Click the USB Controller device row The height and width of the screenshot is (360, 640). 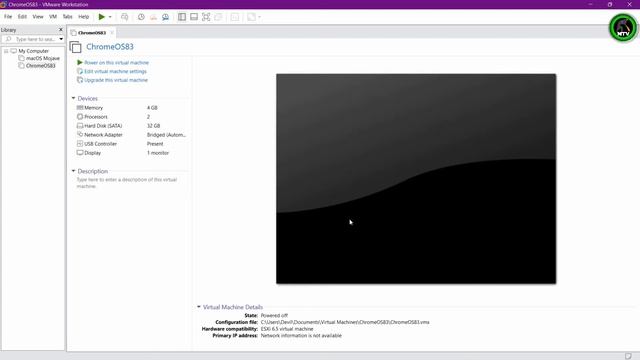(x=131, y=144)
